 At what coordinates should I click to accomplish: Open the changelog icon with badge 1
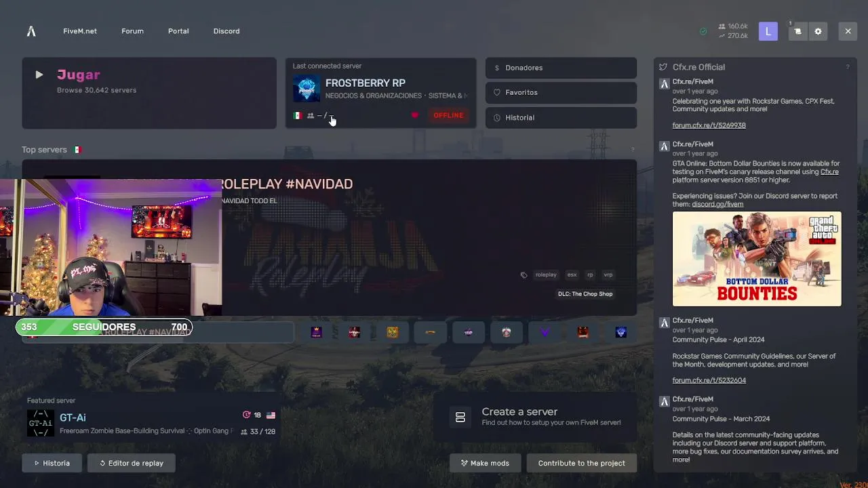click(x=797, y=31)
